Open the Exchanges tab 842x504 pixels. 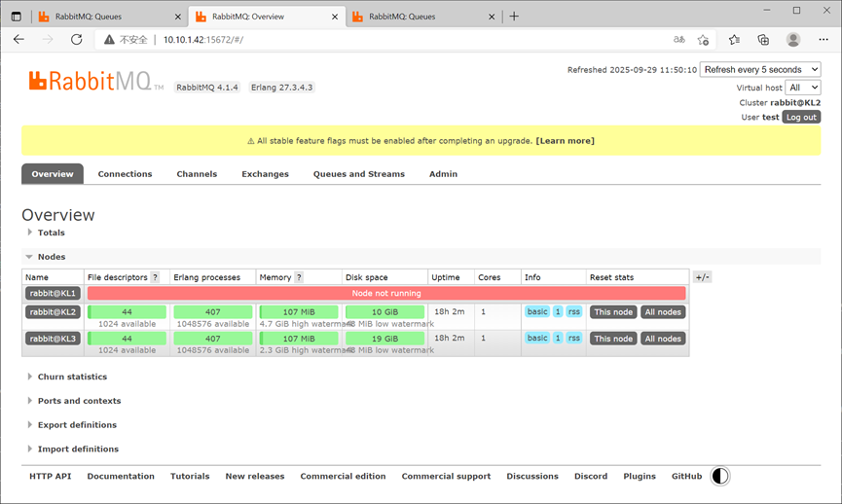(x=265, y=174)
